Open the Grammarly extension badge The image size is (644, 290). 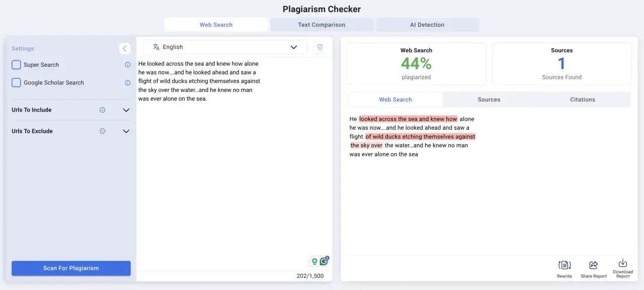click(x=324, y=261)
